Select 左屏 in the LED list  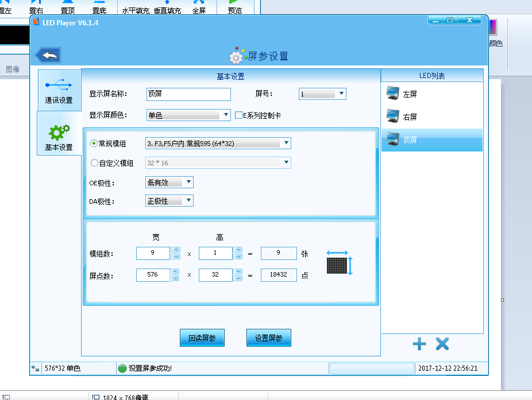409,94
